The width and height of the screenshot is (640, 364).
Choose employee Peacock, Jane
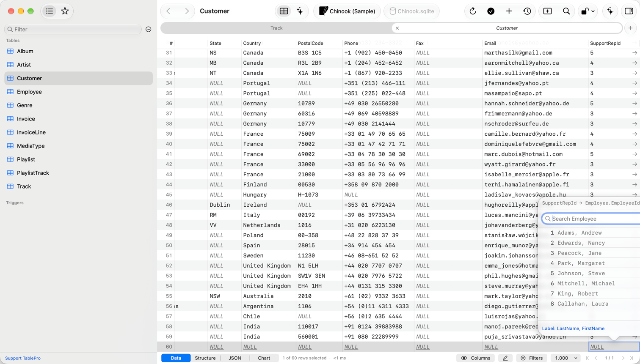589,253
